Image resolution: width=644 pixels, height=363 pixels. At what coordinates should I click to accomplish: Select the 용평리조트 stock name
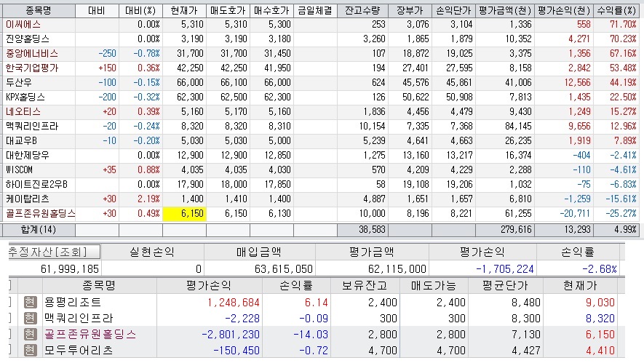point(73,302)
